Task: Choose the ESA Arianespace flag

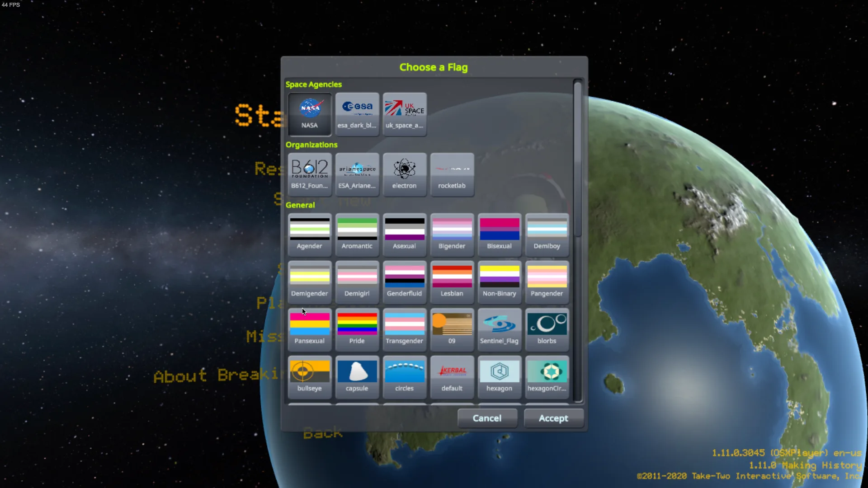Action: tap(357, 175)
